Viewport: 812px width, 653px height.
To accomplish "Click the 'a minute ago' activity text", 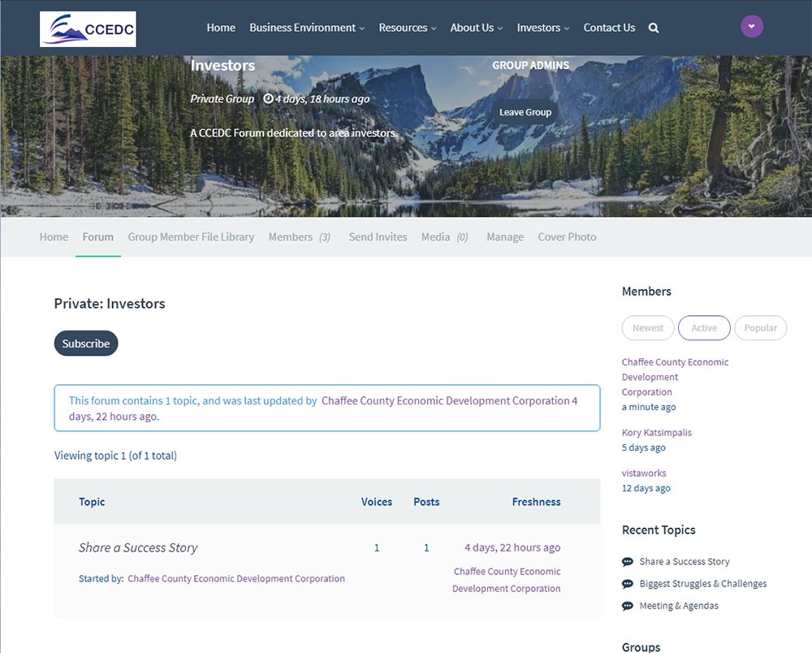I will 649,407.
